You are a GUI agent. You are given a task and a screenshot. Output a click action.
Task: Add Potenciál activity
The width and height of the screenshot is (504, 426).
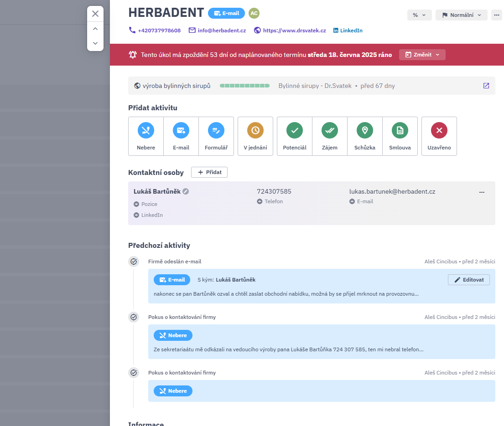(x=295, y=136)
